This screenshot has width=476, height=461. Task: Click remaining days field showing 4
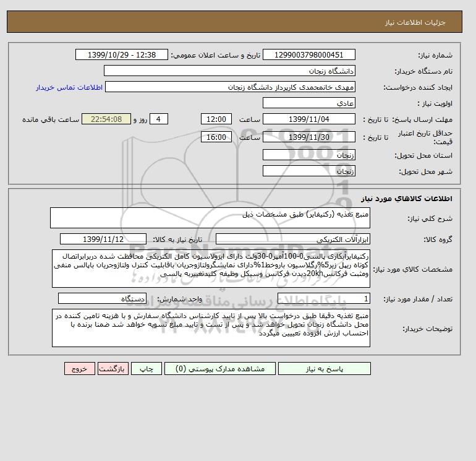[158, 119]
